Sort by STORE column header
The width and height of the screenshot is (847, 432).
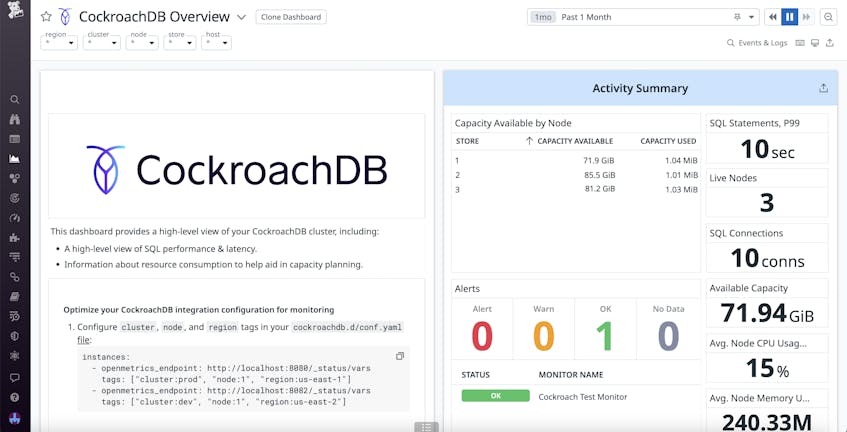[x=467, y=141]
